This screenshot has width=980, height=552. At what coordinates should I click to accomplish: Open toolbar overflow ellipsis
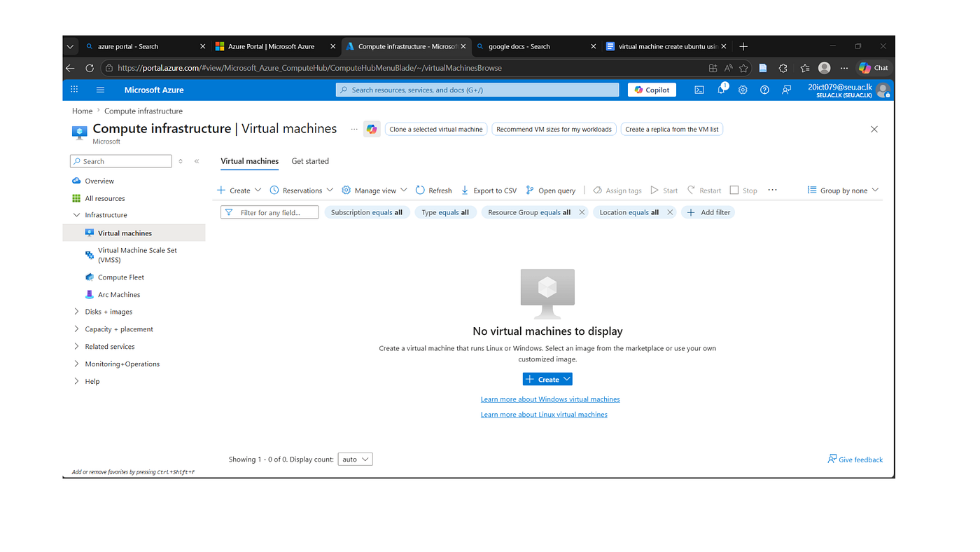point(773,190)
